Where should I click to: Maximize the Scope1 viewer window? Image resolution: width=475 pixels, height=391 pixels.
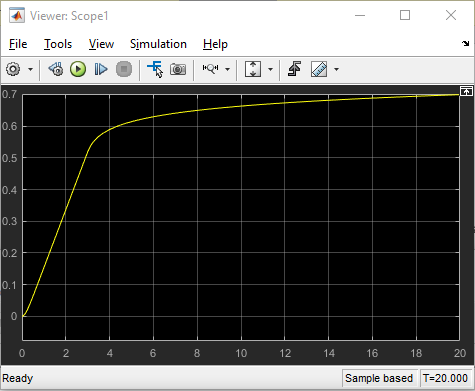click(405, 15)
